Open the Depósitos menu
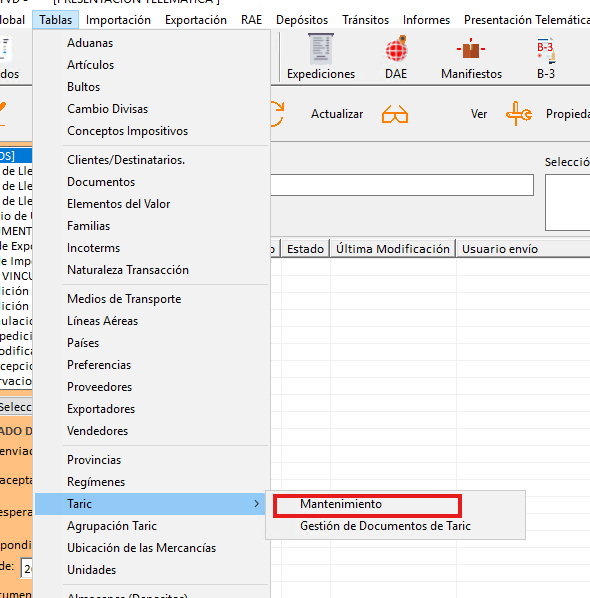590x598 pixels. click(x=302, y=20)
